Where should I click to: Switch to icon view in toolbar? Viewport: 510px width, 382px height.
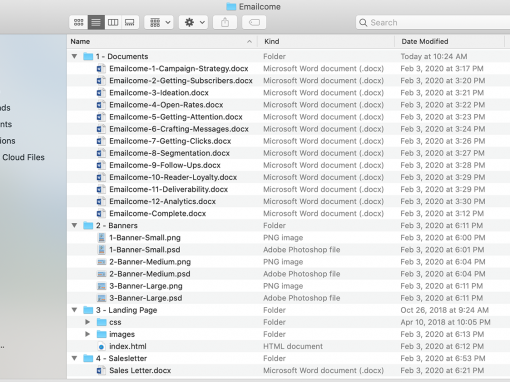point(79,23)
